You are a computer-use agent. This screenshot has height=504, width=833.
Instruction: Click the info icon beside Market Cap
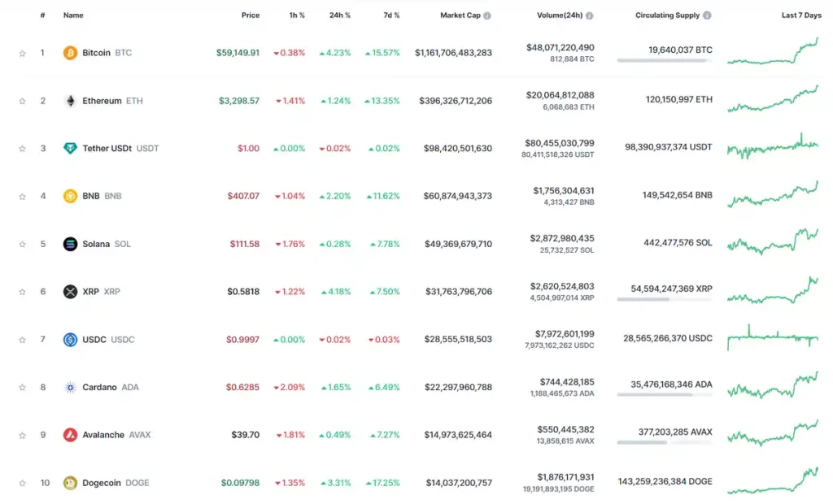pos(488,15)
